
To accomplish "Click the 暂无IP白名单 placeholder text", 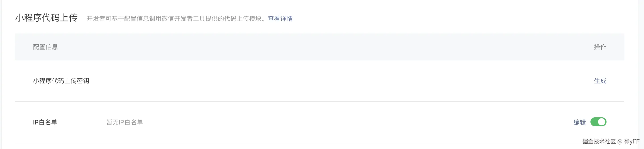I will 125,122.
